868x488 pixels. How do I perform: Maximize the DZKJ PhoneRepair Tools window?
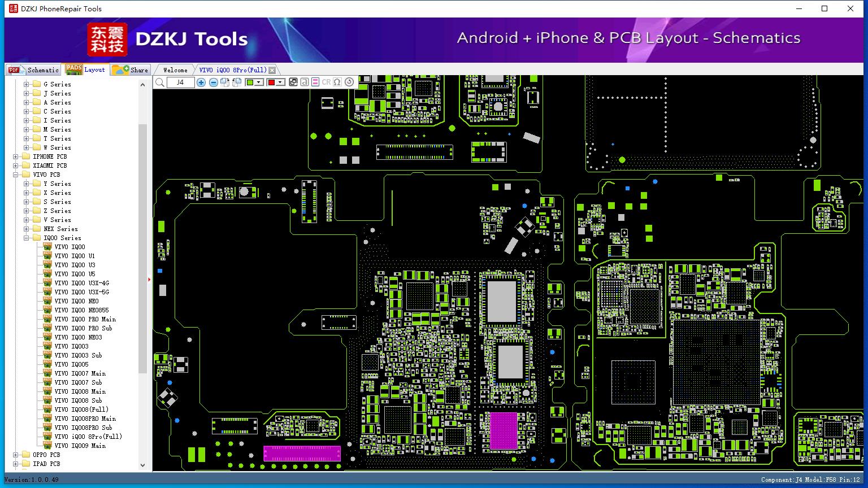(x=824, y=8)
